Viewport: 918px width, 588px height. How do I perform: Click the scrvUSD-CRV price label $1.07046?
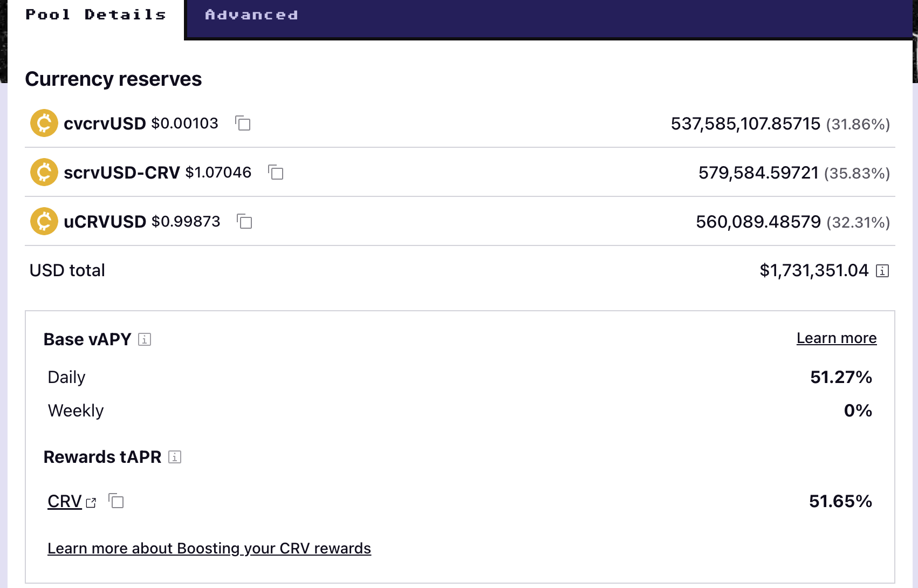pyautogui.click(x=218, y=172)
